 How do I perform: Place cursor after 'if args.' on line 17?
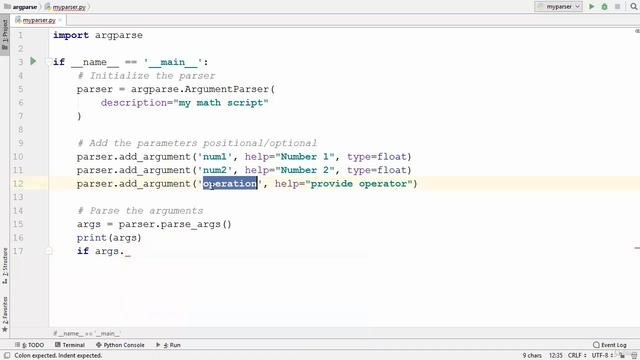124,251
